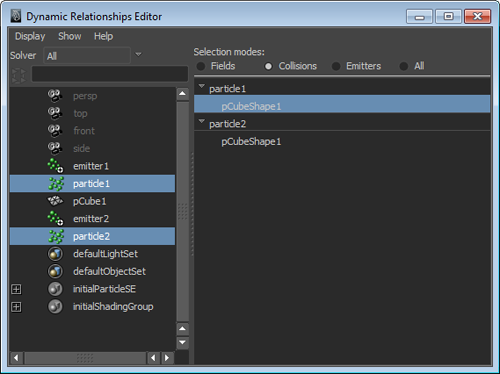Select the defaultObjectSet item
The image size is (500, 374).
(109, 271)
